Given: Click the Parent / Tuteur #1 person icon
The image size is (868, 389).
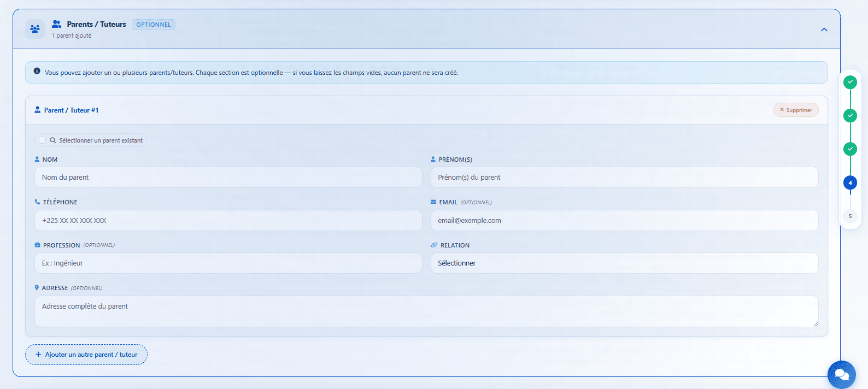Looking at the screenshot, I should [x=38, y=110].
